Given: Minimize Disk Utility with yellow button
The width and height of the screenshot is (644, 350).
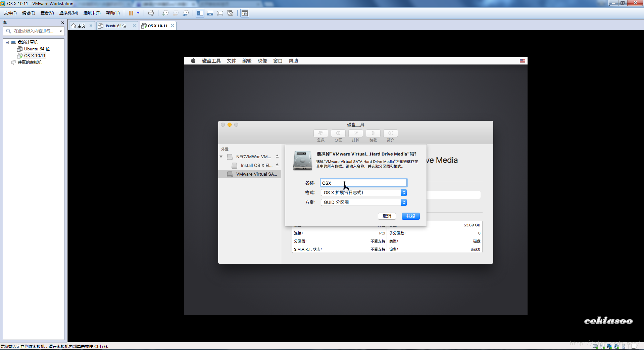Looking at the screenshot, I should 230,125.
